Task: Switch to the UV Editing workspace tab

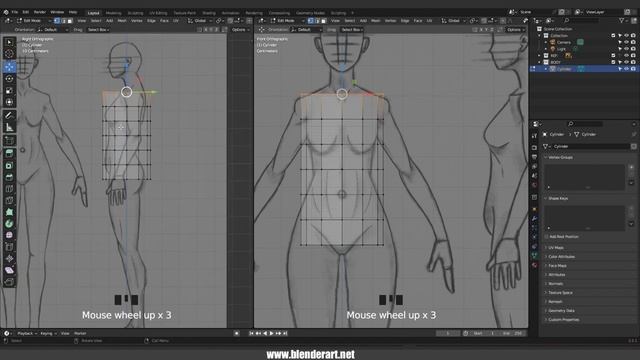Action: click(158, 13)
